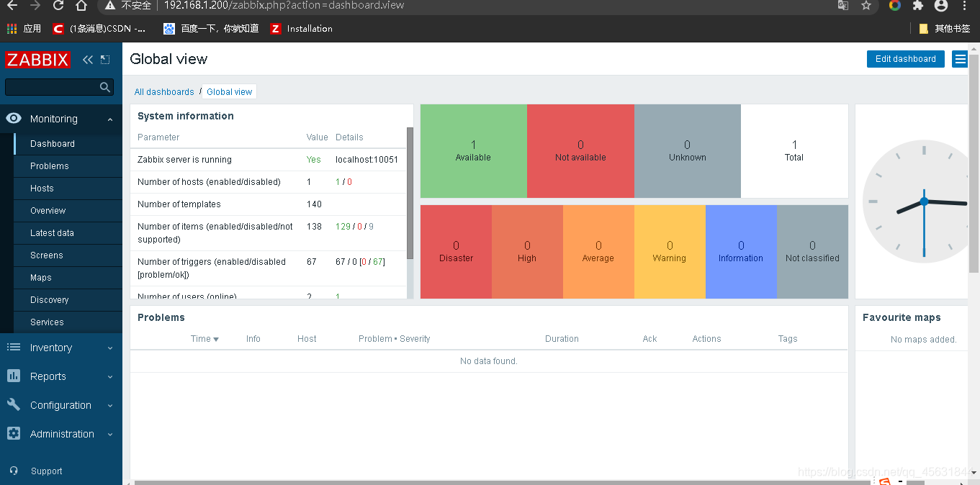This screenshot has width=980, height=485.
Task: Click the Information severity tile
Action: click(x=741, y=252)
